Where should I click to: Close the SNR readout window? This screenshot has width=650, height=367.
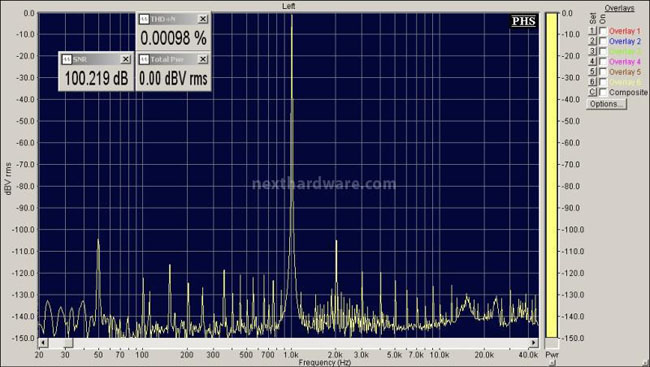point(126,60)
